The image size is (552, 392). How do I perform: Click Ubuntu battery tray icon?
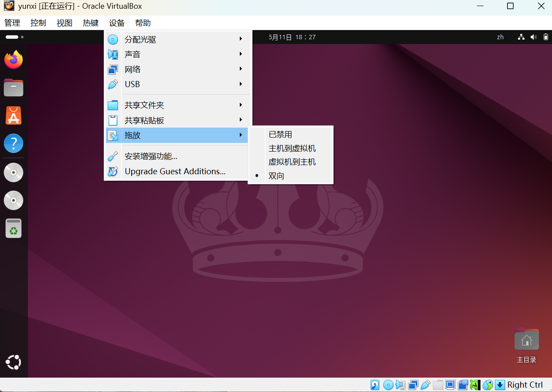click(x=546, y=37)
